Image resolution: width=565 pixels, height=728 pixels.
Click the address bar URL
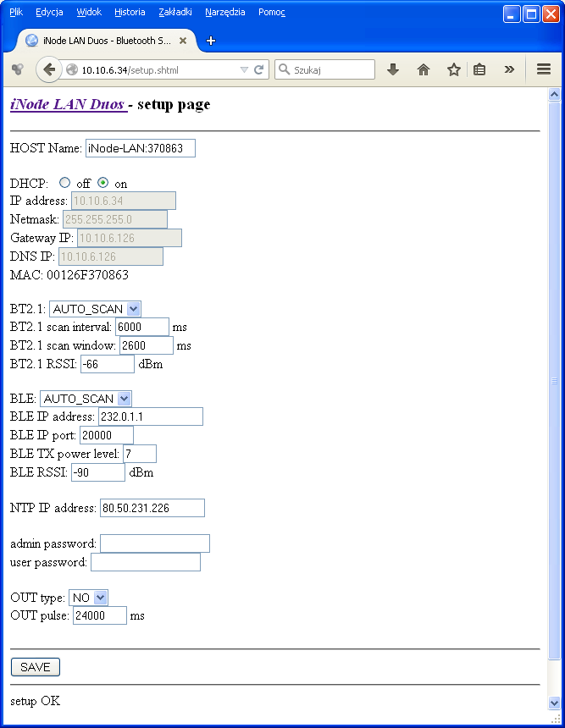(130, 70)
